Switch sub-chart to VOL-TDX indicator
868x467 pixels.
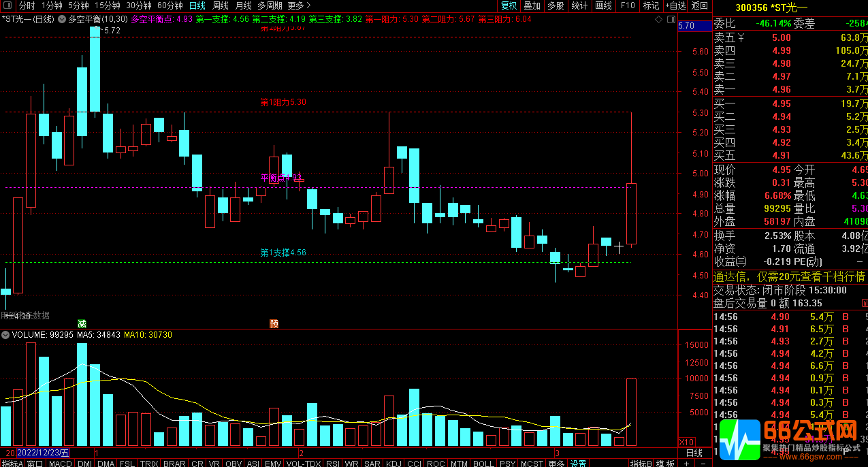coord(303,463)
